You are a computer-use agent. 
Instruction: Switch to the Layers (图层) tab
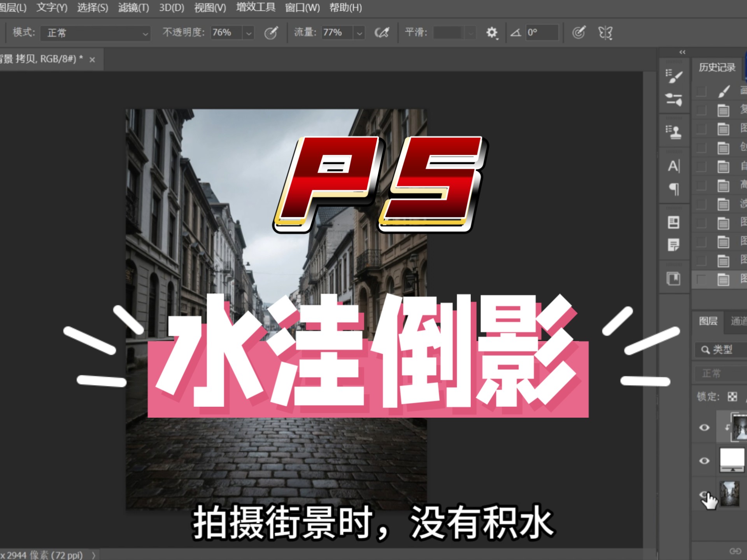[708, 321]
